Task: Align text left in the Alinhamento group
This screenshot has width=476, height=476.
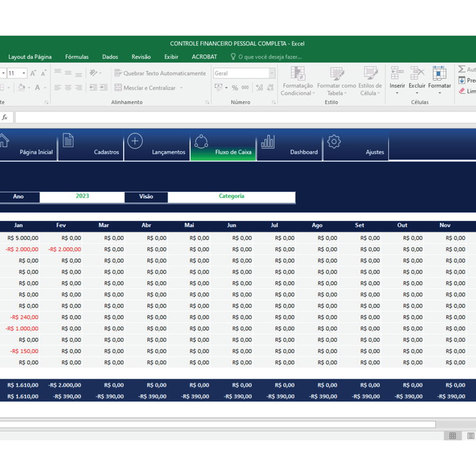Action: click(x=58, y=88)
